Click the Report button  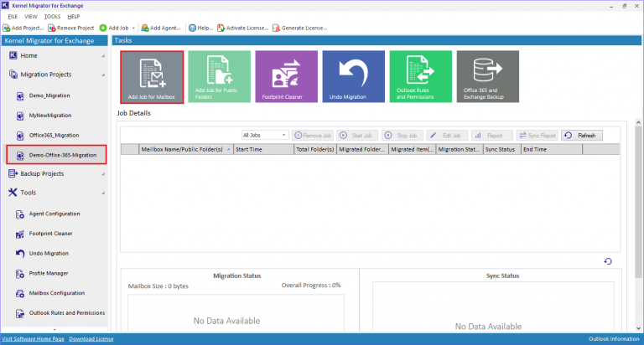[x=492, y=136]
